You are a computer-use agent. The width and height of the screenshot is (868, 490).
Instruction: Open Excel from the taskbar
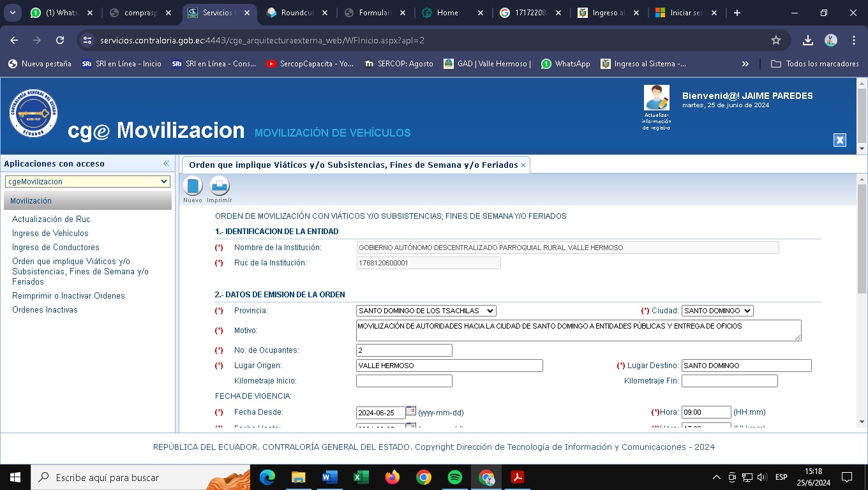pos(361,477)
